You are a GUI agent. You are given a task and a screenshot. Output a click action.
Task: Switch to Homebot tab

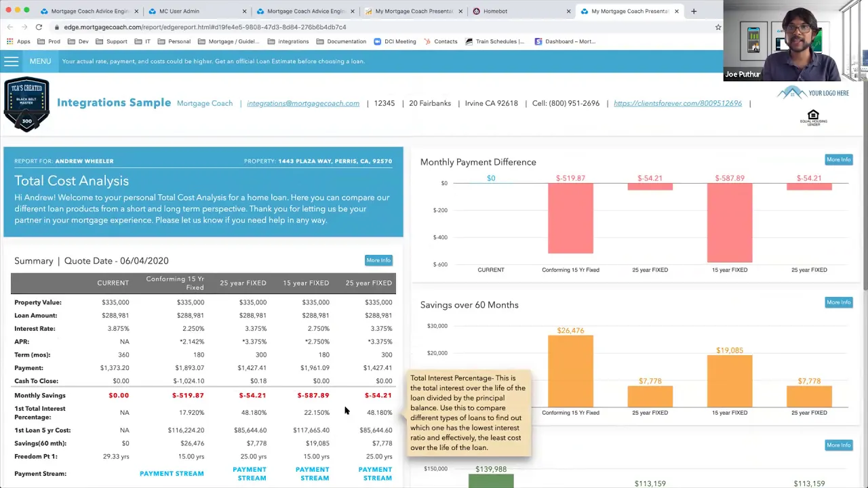tap(522, 11)
